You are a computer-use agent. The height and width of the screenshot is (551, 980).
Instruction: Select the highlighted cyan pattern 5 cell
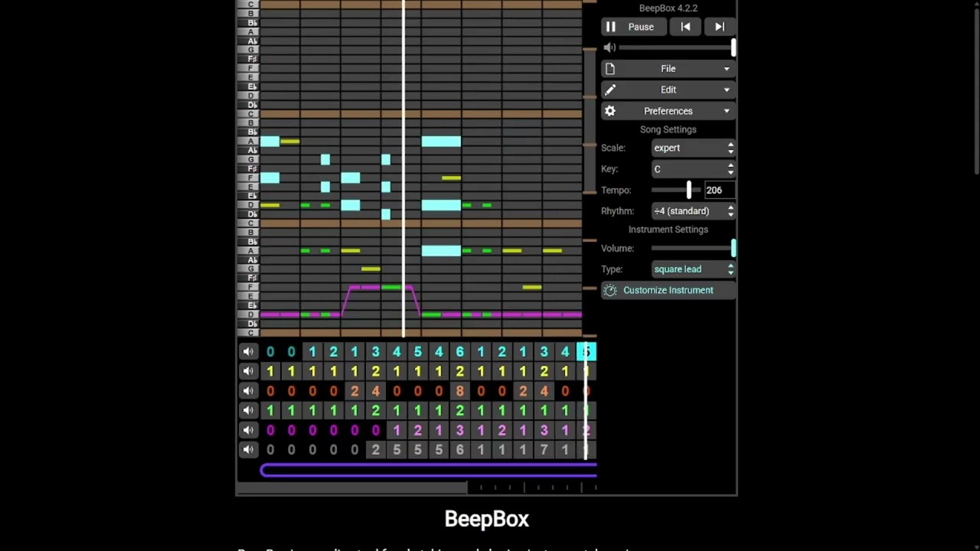pyautogui.click(x=586, y=351)
